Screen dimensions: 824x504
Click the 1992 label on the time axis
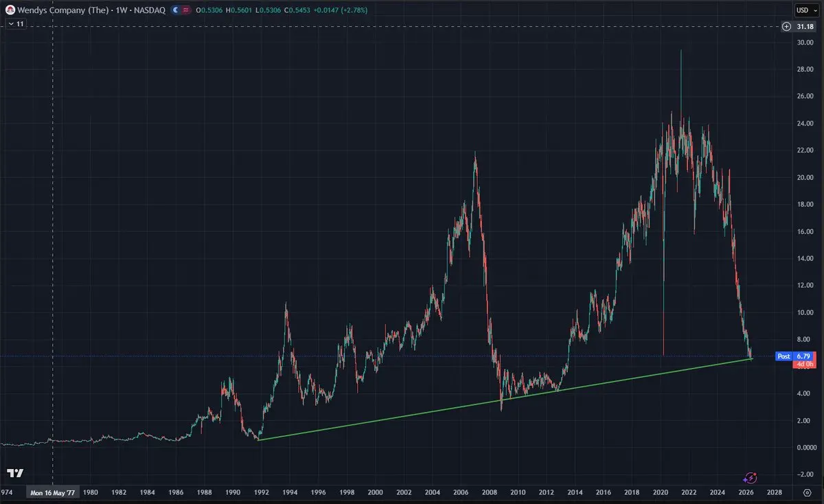point(261,492)
